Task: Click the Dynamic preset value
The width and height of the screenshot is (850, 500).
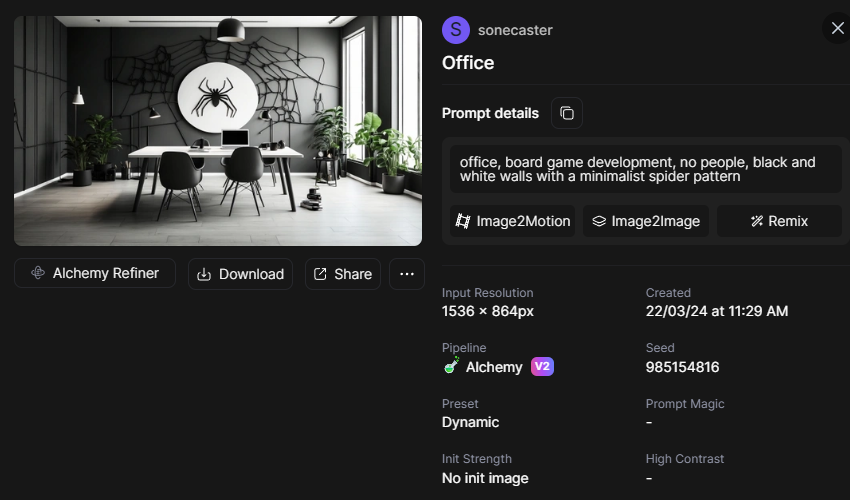Action: point(470,422)
